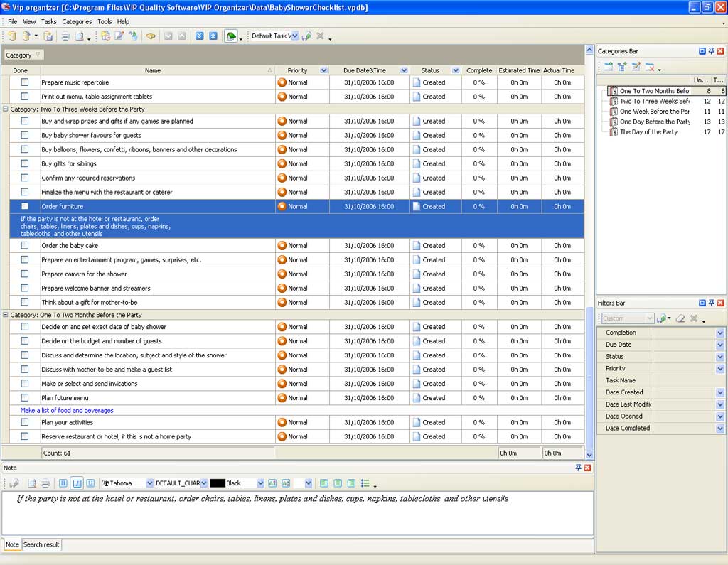Collapse 'Two To Three Weeks Before the Party' group
Image resolution: width=728 pixels, height=565 pixels.
(6, 109)
